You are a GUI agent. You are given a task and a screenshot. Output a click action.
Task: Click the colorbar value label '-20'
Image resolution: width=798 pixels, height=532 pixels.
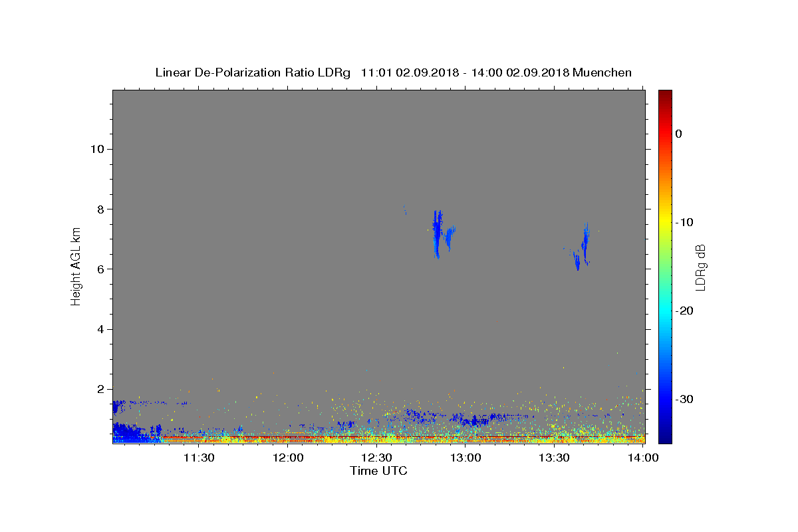click(685, 311)
